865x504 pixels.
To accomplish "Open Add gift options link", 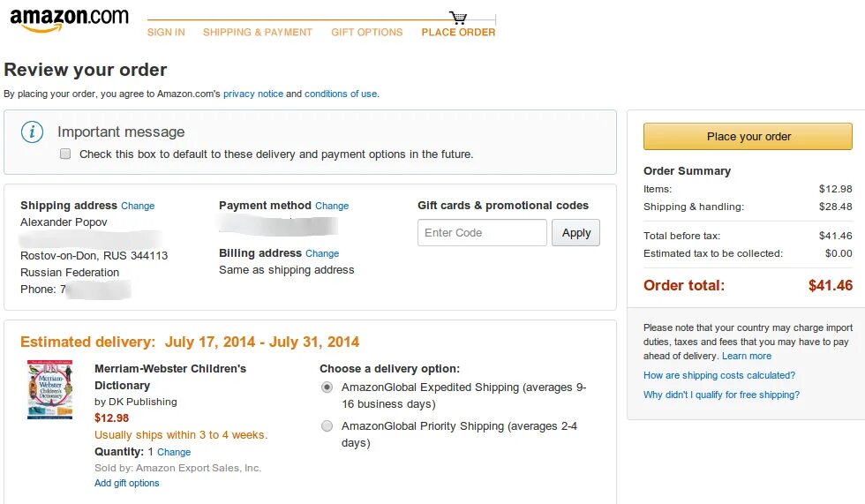I will (x=127, y=483).
